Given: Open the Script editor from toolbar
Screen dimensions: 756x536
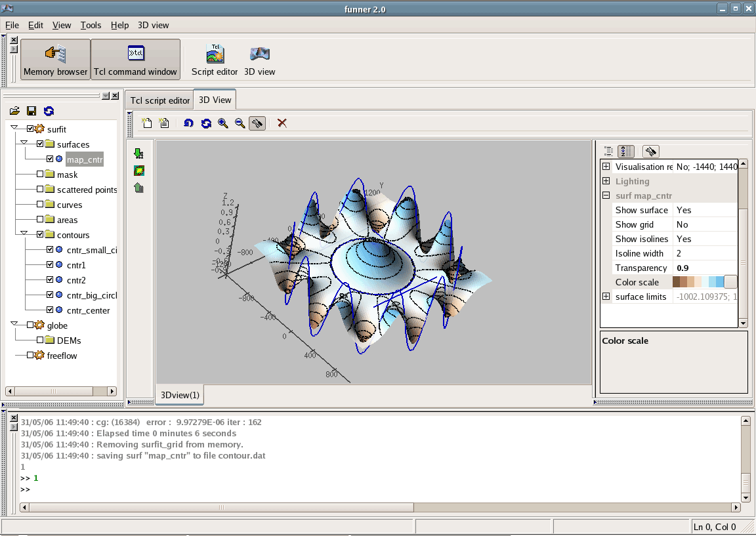Looking at the screenshot, I should coord(215,60).
